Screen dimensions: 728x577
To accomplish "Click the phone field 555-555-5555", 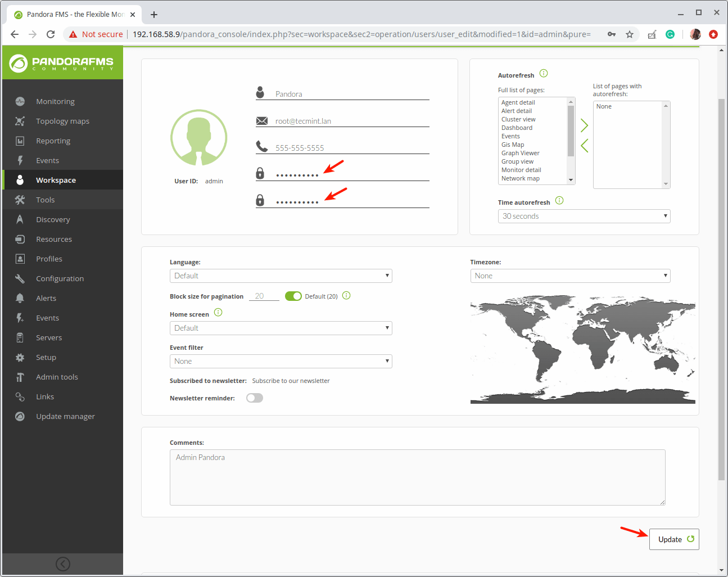I will coord(352,148).
